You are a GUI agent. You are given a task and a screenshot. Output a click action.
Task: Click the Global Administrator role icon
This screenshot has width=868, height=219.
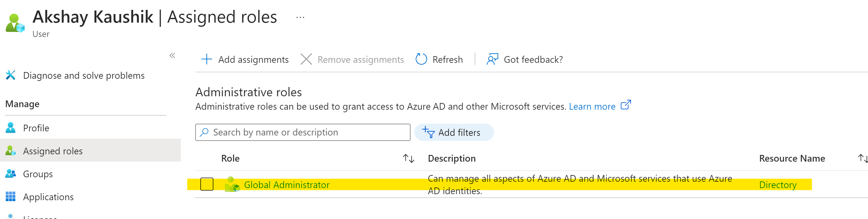[x=232, y=184]
